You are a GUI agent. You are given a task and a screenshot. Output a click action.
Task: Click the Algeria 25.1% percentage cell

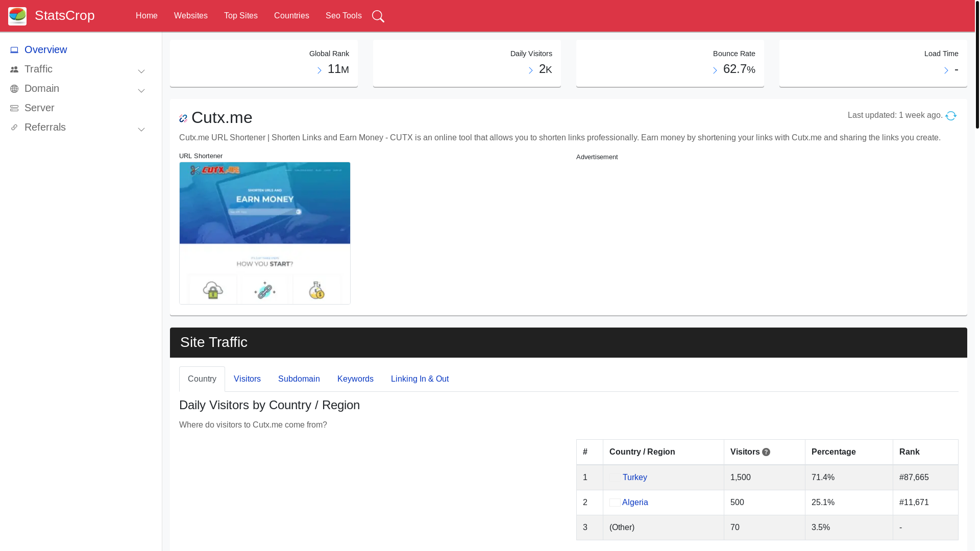(x=849, y=503)
